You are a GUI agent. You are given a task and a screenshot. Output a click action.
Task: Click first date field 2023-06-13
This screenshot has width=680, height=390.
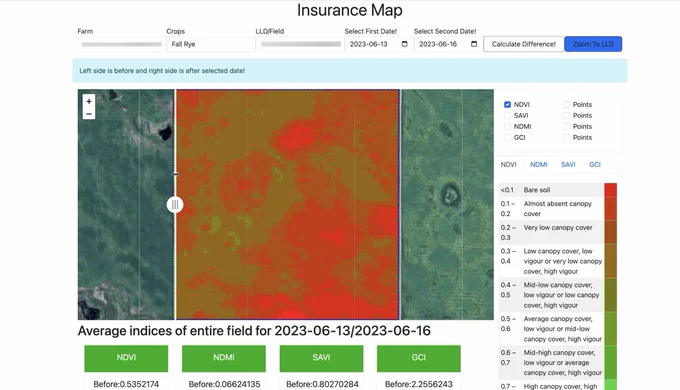coord(379,44)
